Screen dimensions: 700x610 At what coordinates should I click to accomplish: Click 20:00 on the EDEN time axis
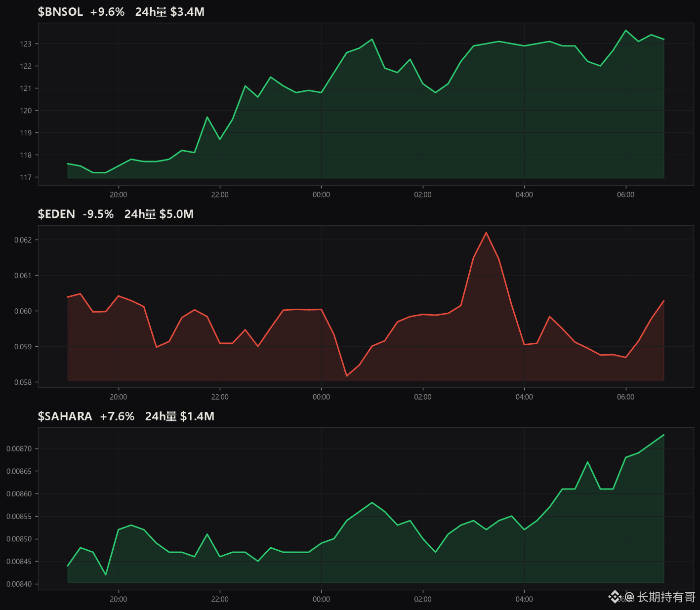[119, 397]
